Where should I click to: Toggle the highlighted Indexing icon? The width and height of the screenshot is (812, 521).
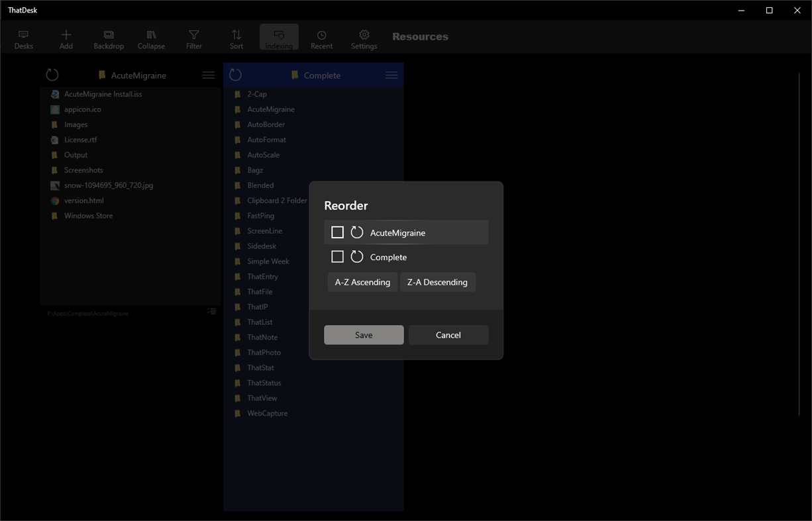pos(278,38)
